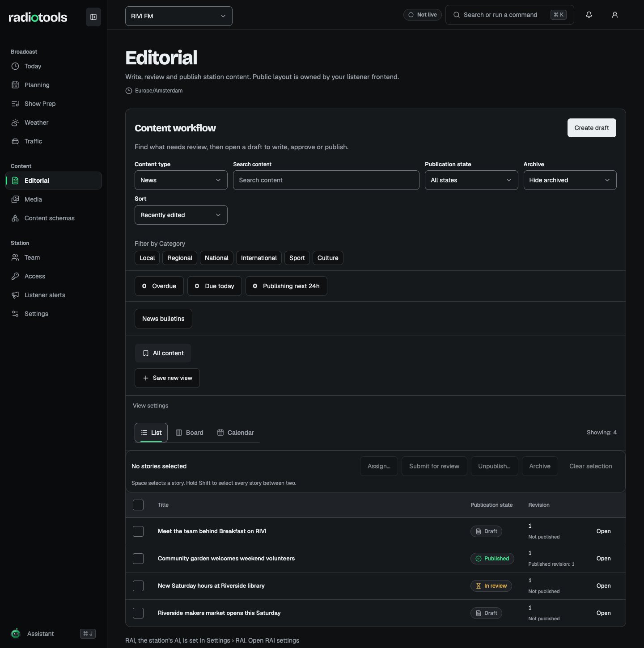Open Show Prep section
This screenshot has height=648, width=644.
(54, 104)
